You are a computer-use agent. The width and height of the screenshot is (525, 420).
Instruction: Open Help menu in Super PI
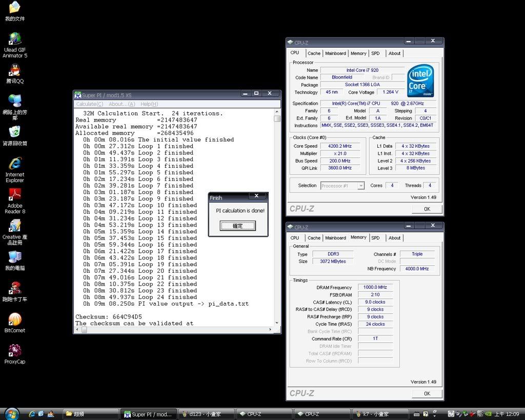[149, 104]
